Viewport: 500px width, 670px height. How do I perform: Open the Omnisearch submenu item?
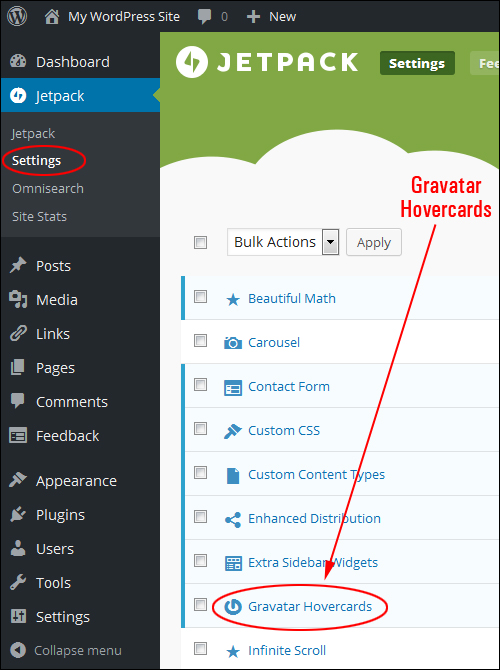(48, 188)
